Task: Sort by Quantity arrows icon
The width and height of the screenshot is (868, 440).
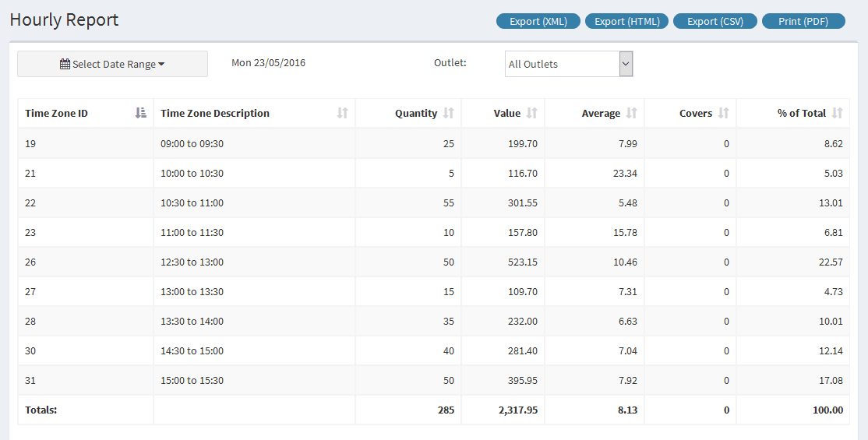Action: click(448, 113)
